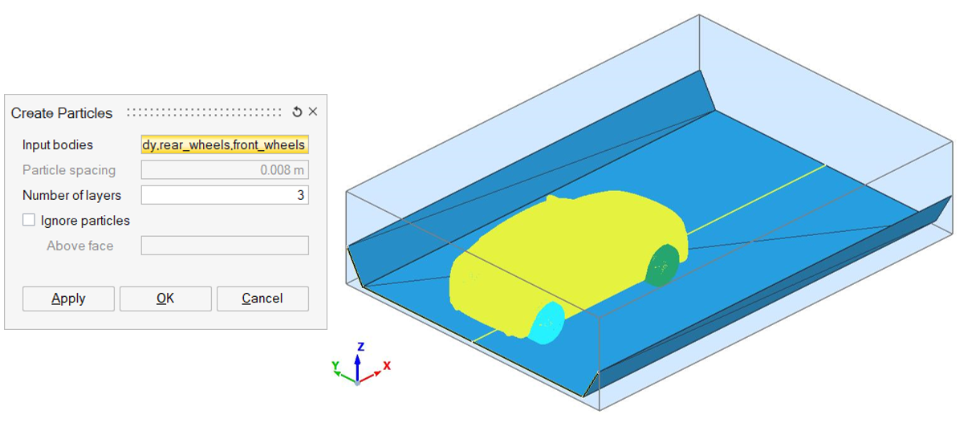The height and width of the screenshot is (431, 980).
Task: Click the Apply button
Action: pos(68,299)
